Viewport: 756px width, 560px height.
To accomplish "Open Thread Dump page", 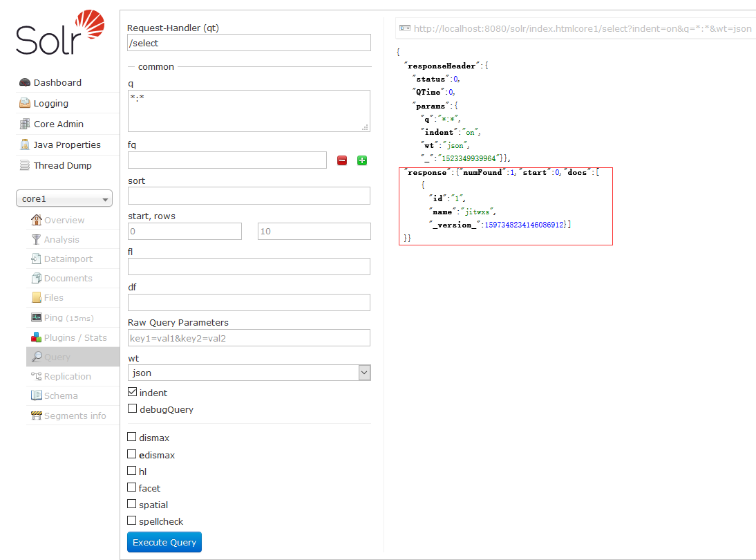I will 62,165.
